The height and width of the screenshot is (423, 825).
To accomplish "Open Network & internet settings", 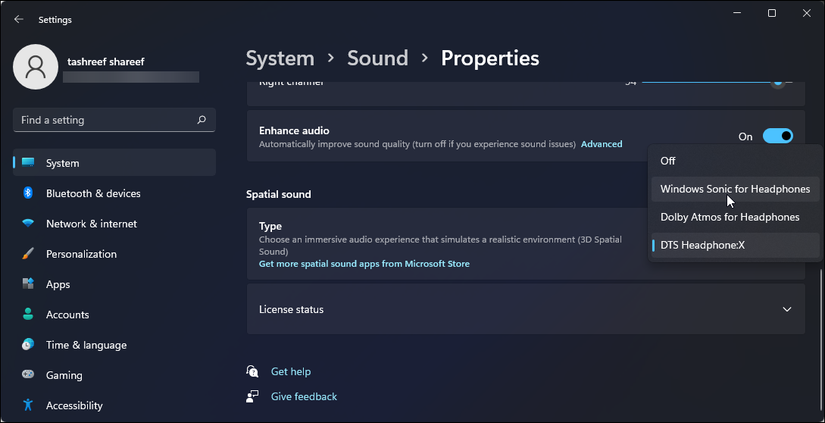I will [x=91, y=224].
